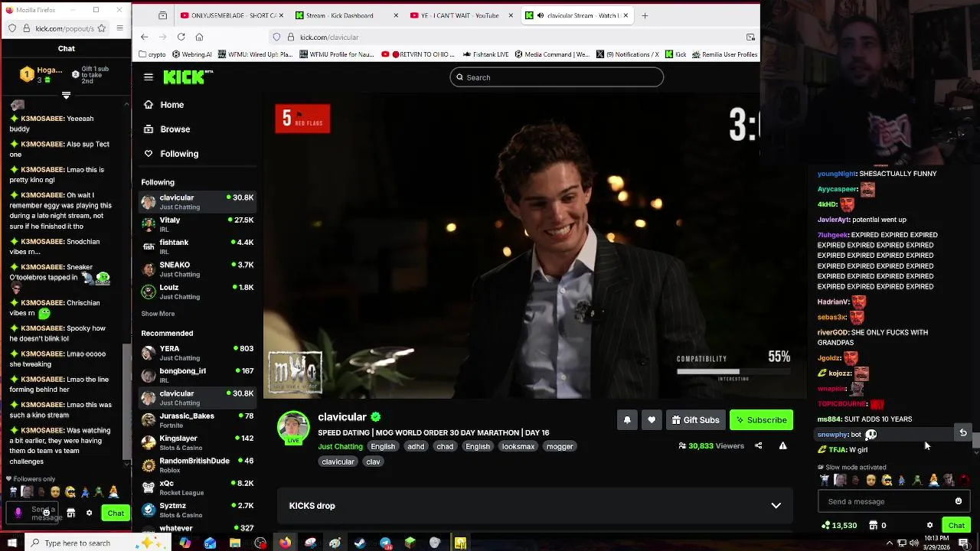The image size is (980, 551).
Task: Click Show More under Following
Action: click(158, 314)
